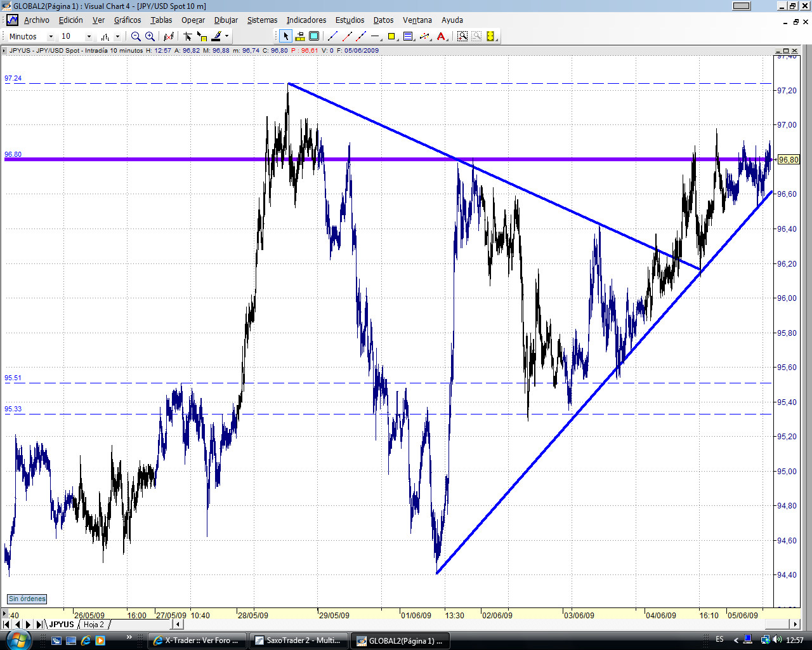Click the chart type bars icon

click(105, 37)
